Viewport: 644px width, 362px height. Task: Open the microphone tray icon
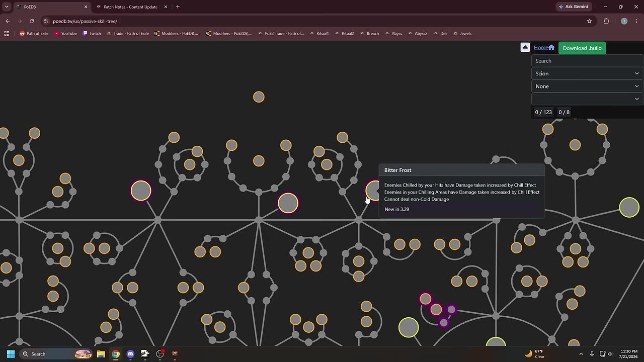pyautogui.click(x=592, y=354)
